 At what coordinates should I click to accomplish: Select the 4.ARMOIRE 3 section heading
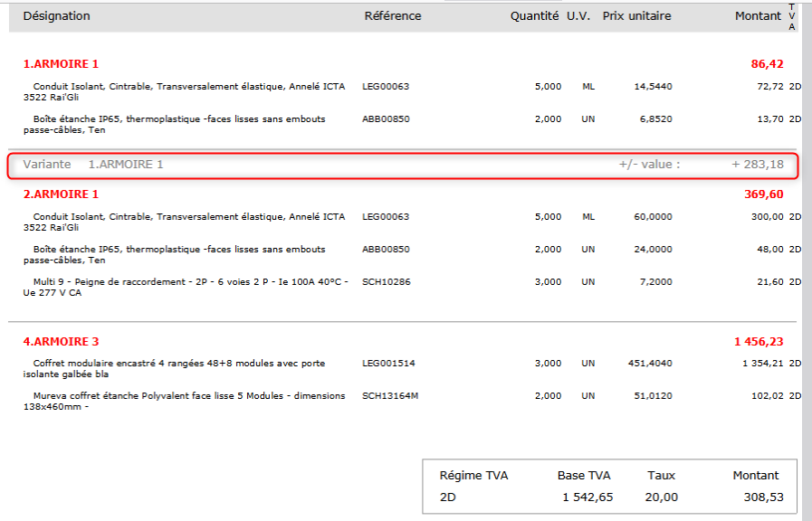click(61, 342)
